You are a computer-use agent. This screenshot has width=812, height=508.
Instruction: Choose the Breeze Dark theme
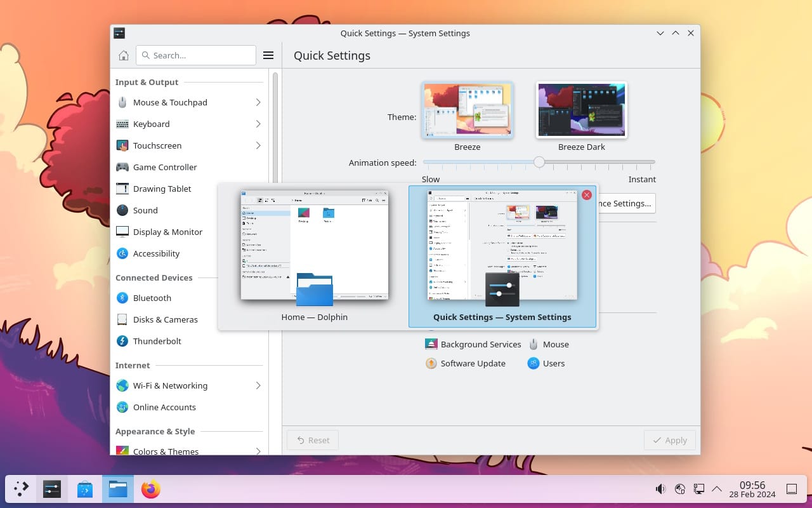tap(581, 109)
